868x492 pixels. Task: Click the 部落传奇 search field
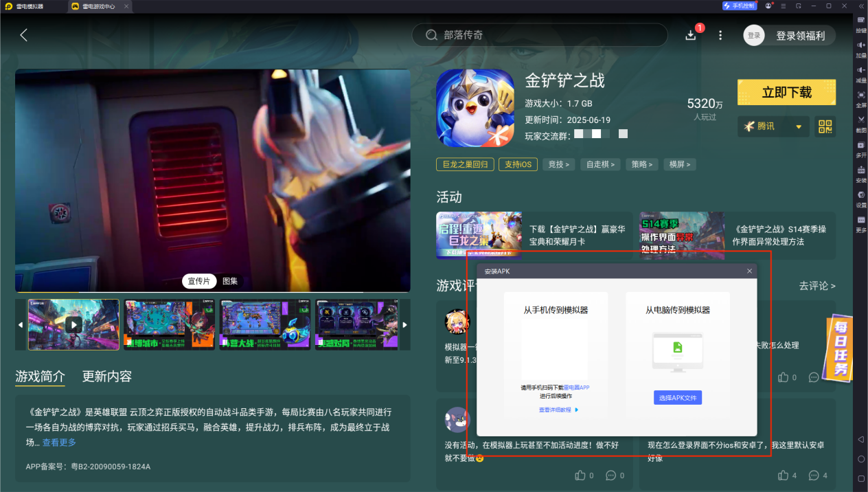[x=539, y=35]
